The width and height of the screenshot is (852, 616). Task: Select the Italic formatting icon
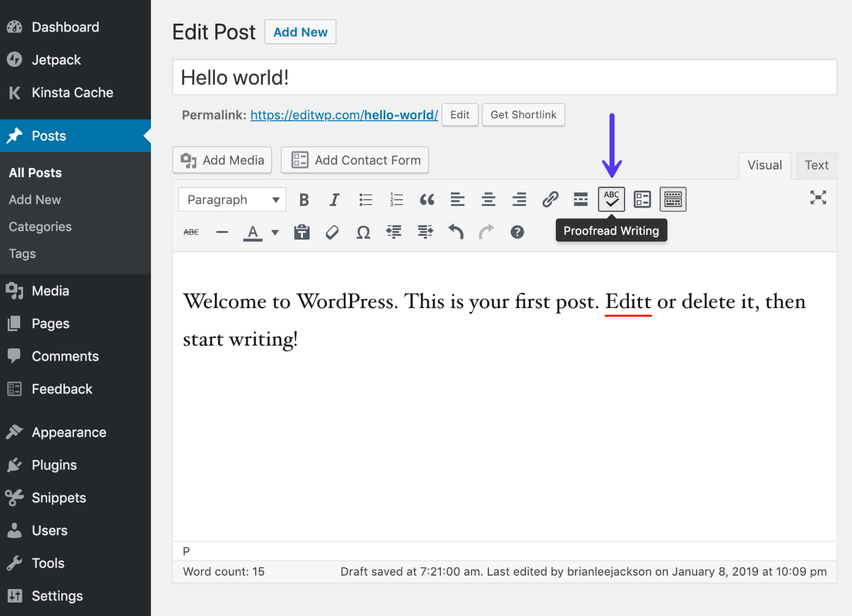click(335, 199)
